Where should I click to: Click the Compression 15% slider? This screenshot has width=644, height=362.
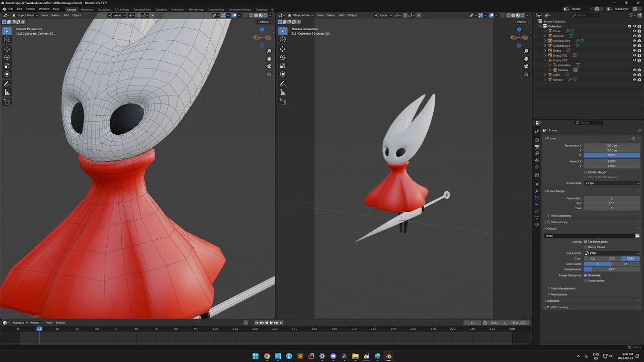pyautogui.click(x=612, y=269)
